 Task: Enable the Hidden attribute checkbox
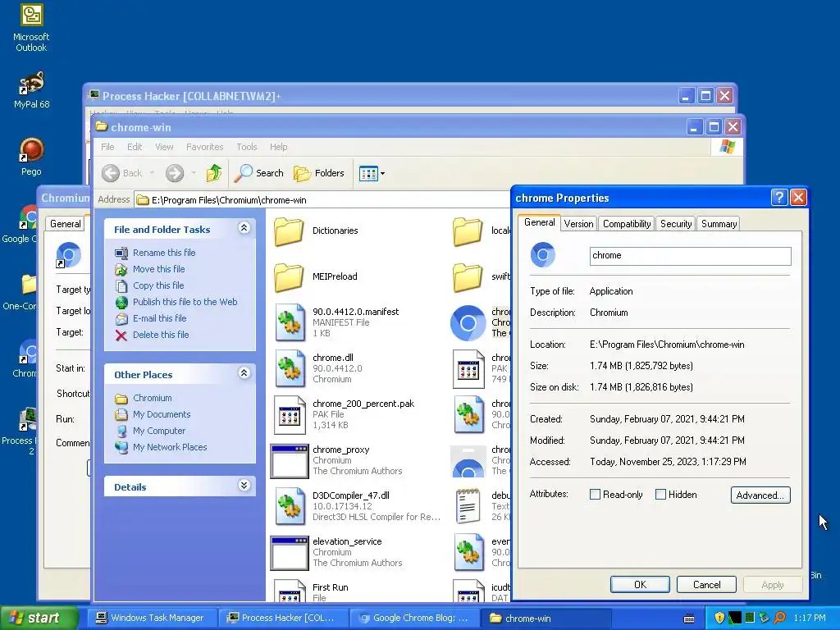660,495
